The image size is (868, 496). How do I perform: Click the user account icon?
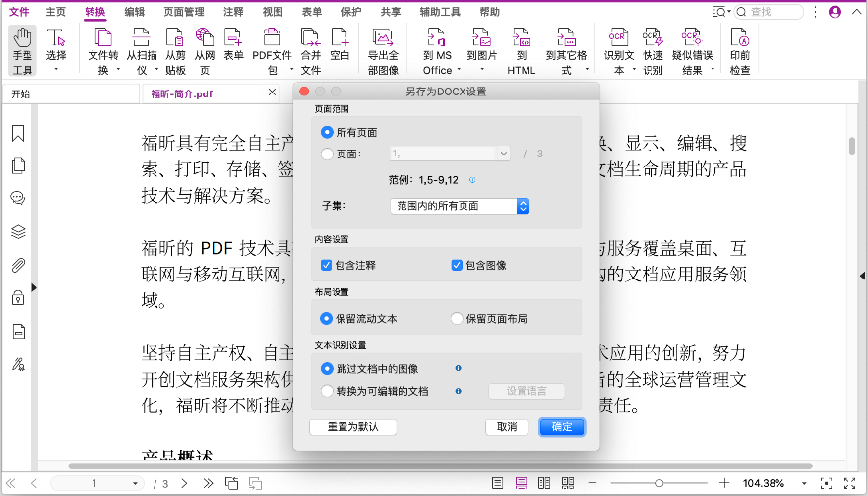[835, 12]
